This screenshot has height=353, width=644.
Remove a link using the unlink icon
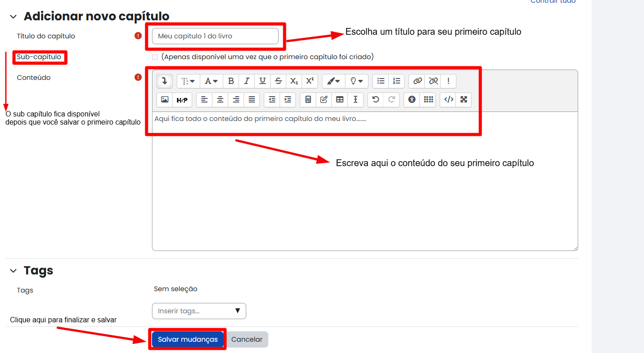point(432,81)
